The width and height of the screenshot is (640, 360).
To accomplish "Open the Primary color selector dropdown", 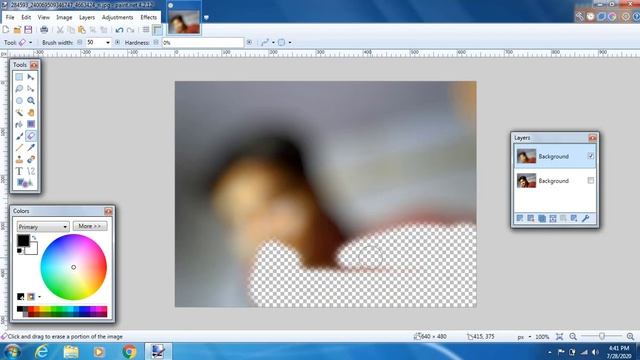I will (x=42, y=227).
